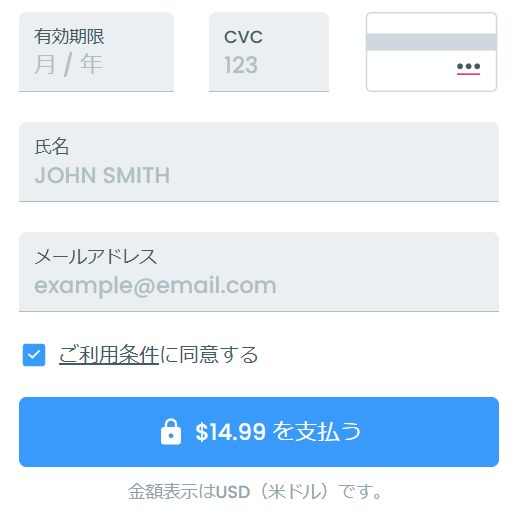
Task: Click the example@email.com placeholder text
Action: click(x=155, y=286)
